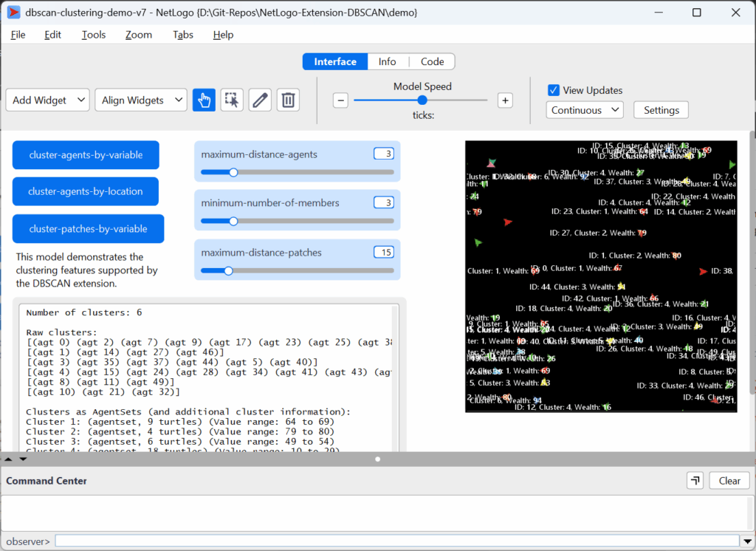
Task: Run cluster-patches-by-variable button
Action: 89,229
